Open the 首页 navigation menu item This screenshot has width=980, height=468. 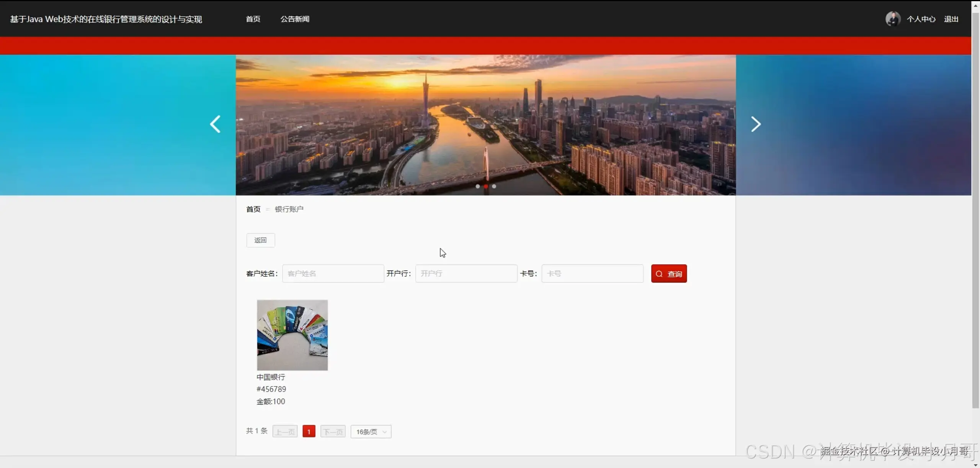[253, 19]
